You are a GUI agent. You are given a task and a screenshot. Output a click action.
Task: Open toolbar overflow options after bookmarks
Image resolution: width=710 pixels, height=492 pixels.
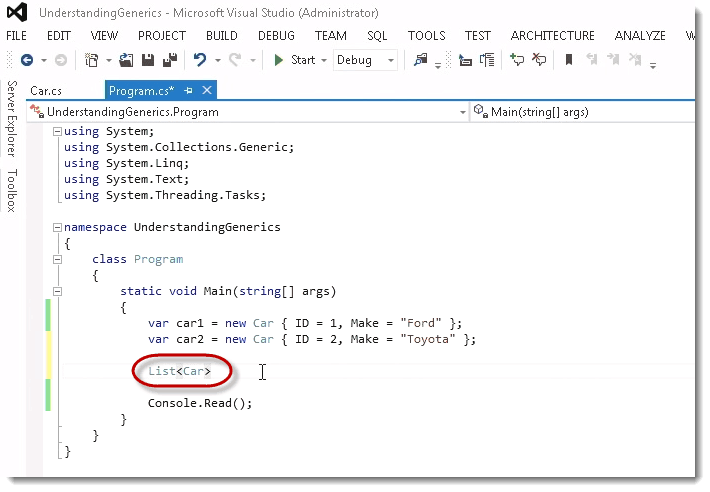653,66
